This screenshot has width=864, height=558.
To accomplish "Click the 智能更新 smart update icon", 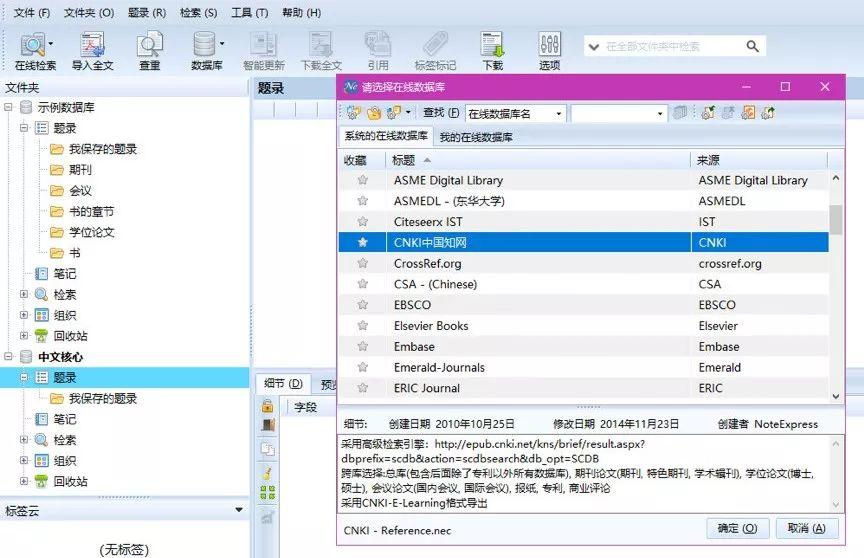I will [263, 45].
